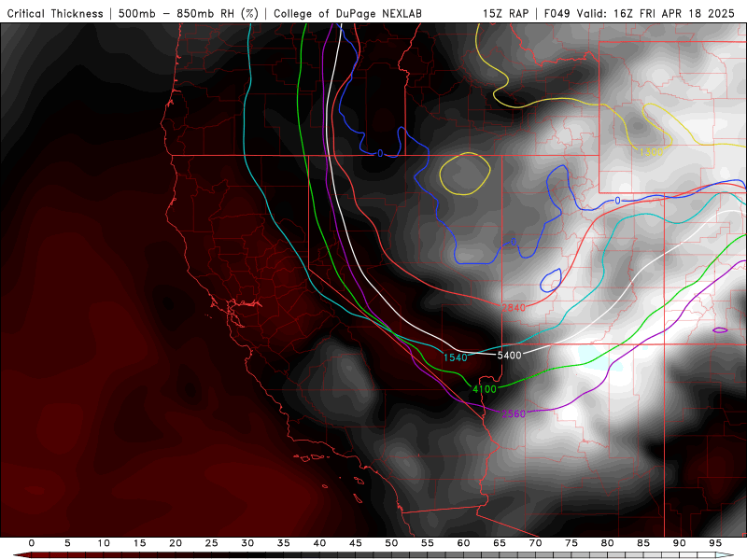Click the dark red arrow end of colorbar
This screenshot has width=747, height=560.
coord(21,555)
